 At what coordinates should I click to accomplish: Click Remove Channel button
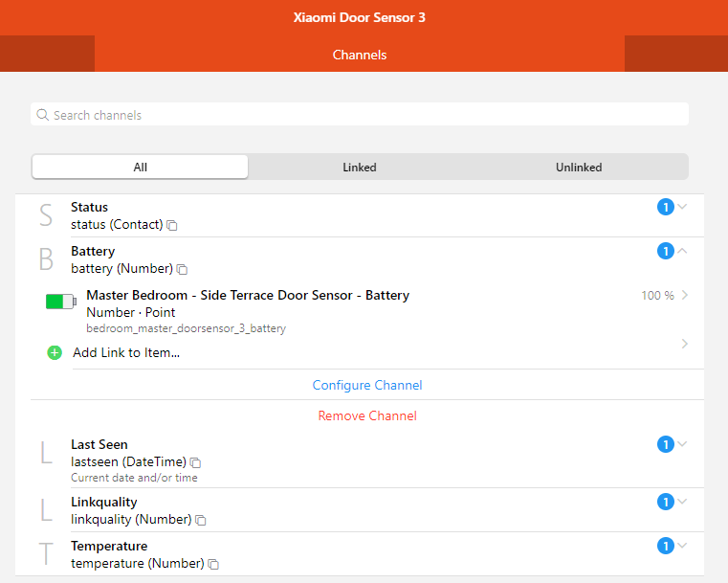(367, 415)
